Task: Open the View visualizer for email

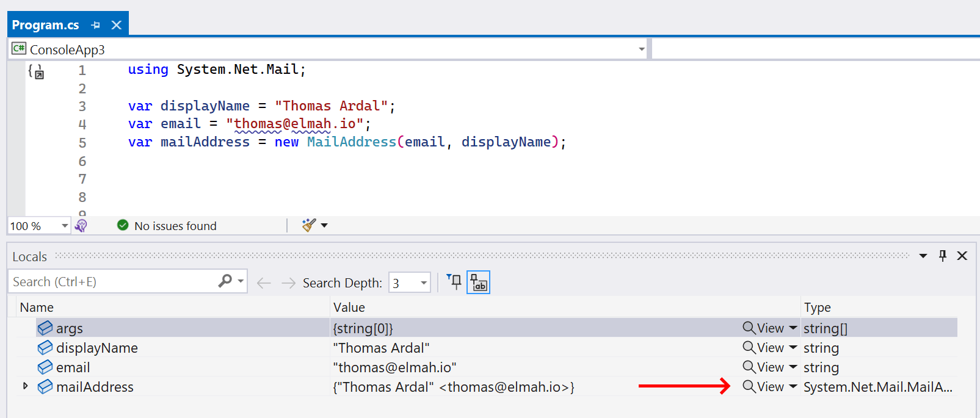Action: click(x=763, y=367)
